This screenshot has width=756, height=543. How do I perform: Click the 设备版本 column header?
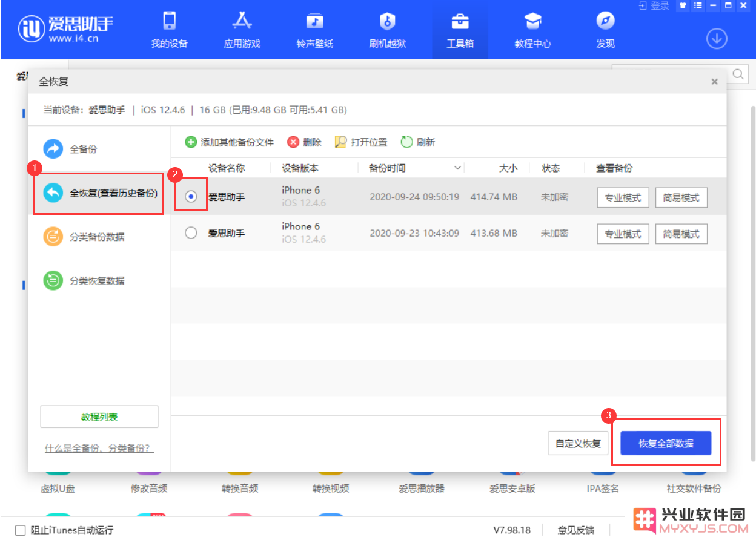tap(300, 168)
